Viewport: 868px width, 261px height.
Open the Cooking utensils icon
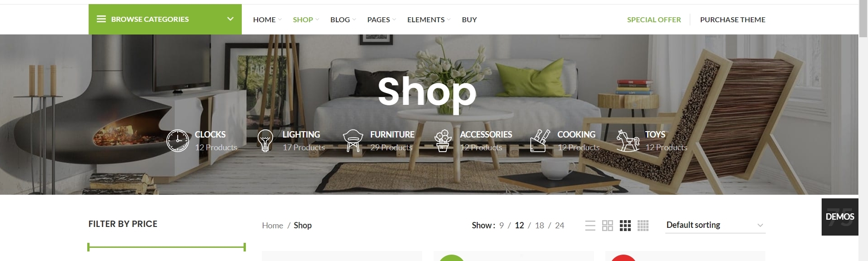[540, 141]
